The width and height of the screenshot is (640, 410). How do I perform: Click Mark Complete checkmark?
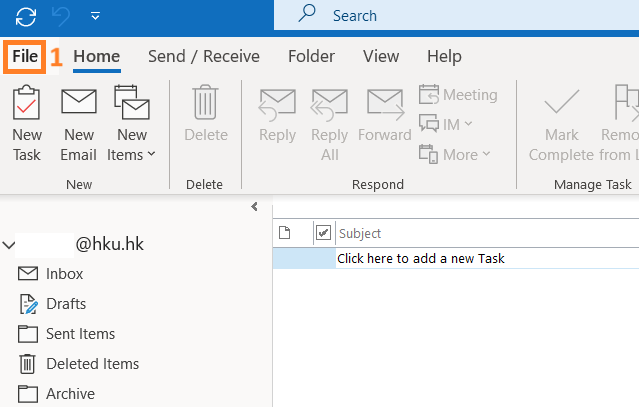[x=561, y=124]
